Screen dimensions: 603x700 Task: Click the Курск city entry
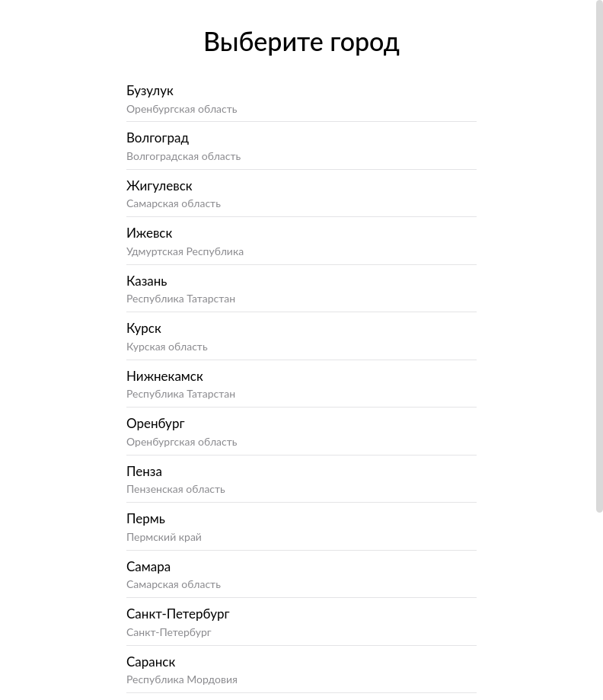(x=144, y=328)
